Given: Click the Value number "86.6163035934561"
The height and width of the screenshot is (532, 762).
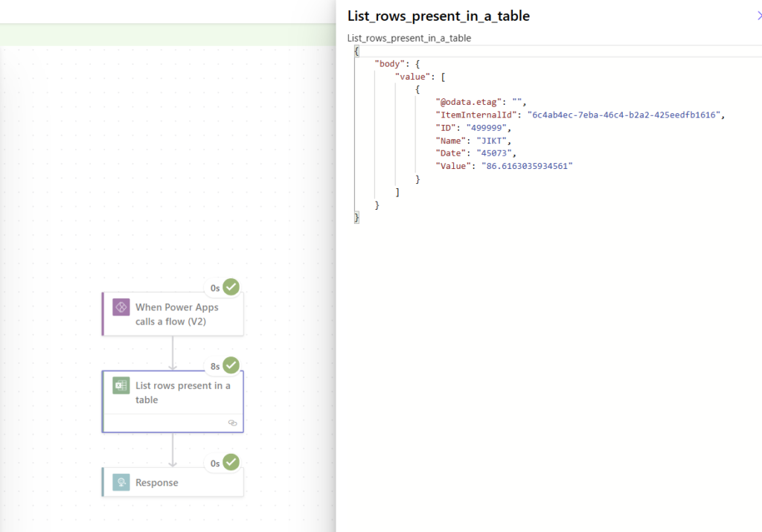Looking at the screenshot, I should [527, 166].
